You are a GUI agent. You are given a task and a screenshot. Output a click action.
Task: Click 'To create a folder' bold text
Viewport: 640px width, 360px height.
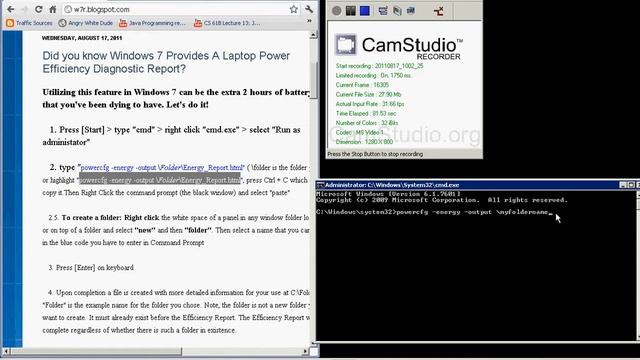[91, 218]
